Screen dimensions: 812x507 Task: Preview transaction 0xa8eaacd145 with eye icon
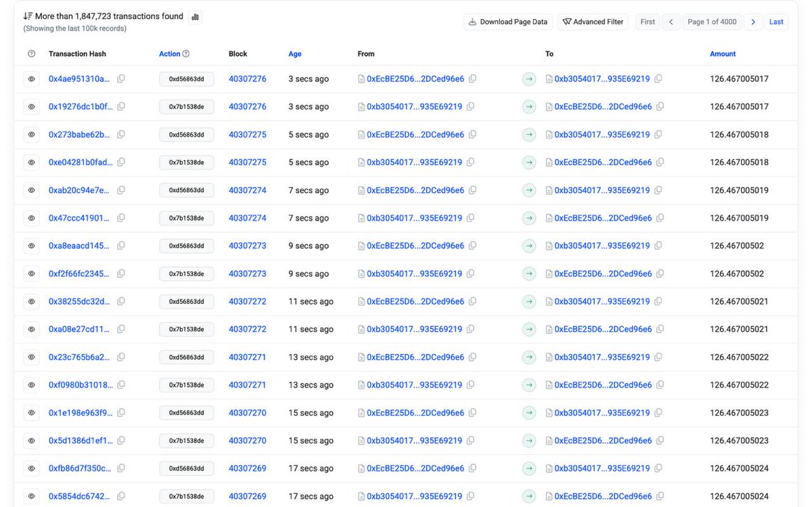[31, 246]
